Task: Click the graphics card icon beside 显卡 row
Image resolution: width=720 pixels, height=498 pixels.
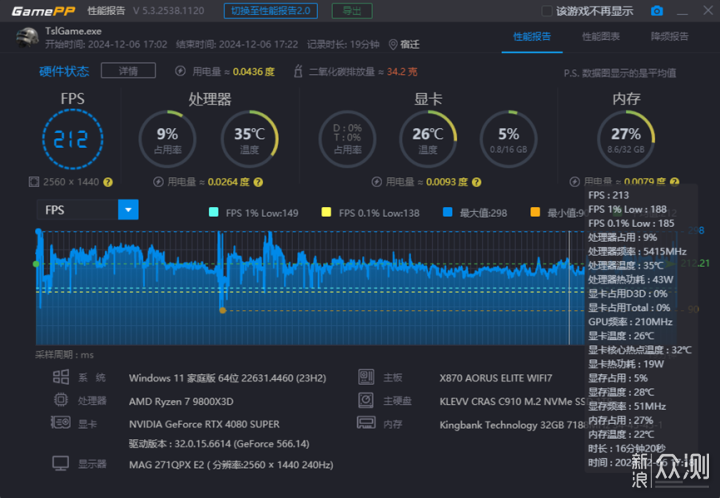Action: point(61,422)
